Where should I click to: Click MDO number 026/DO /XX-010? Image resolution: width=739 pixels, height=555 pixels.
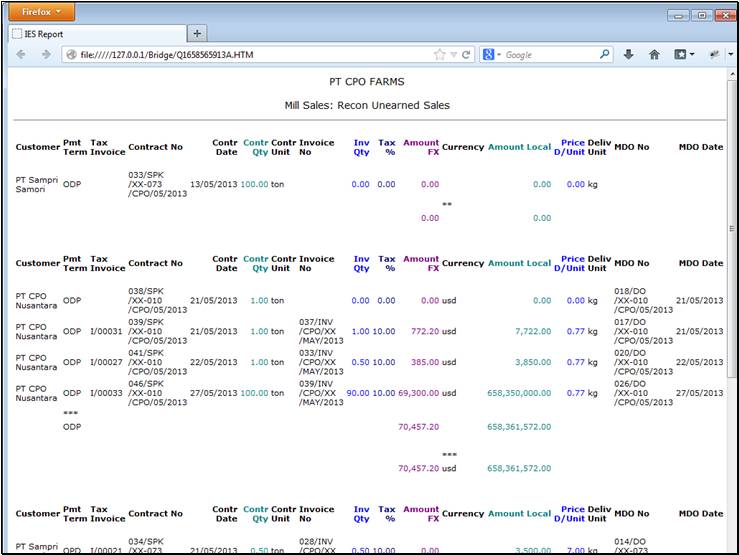point(643,393)
